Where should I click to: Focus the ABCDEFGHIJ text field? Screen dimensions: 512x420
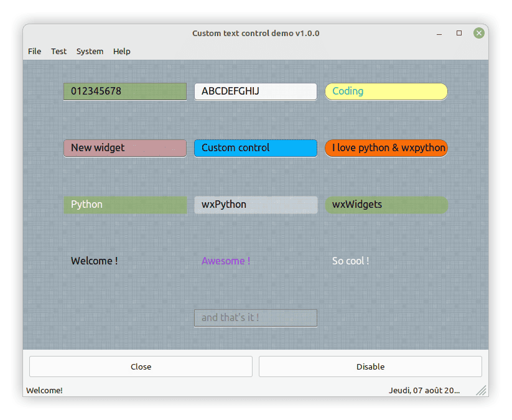pyautogui.click(x=255, y=91)
